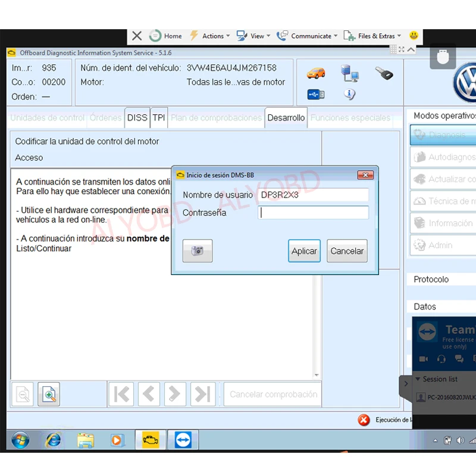Select Actualizar operating mode button
This screenshot has height=476, width=476.
pos(443,179)
